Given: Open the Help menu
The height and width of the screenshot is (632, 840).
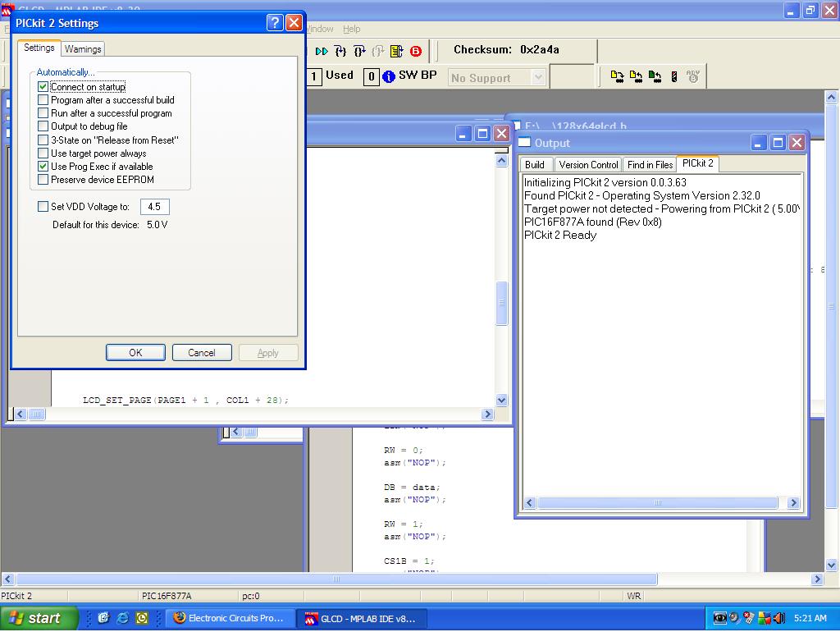Looking at the screenshot, I should [x=351, y=29].
